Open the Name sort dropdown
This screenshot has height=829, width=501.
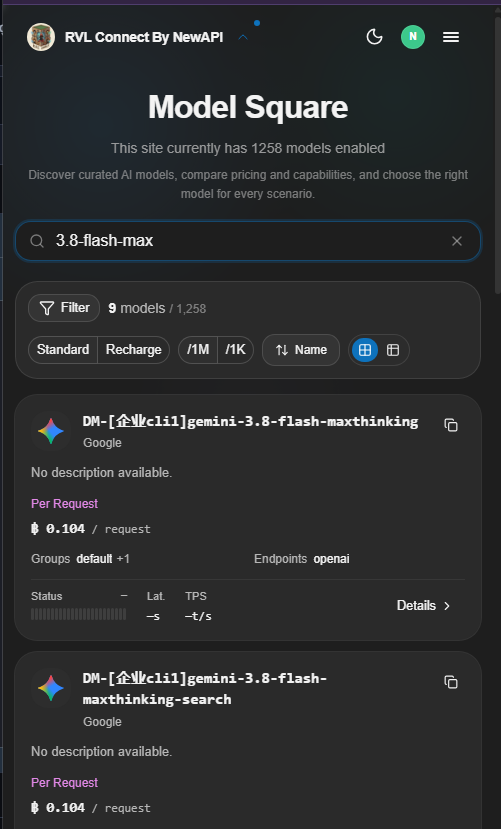coord(301,350)
